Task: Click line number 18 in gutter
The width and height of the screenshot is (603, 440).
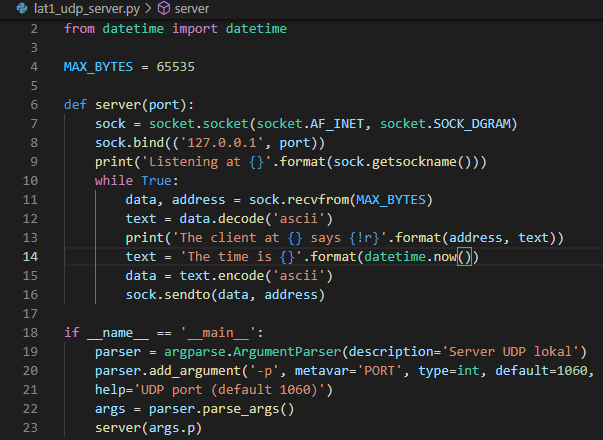Action: click(x=30, y=333)
